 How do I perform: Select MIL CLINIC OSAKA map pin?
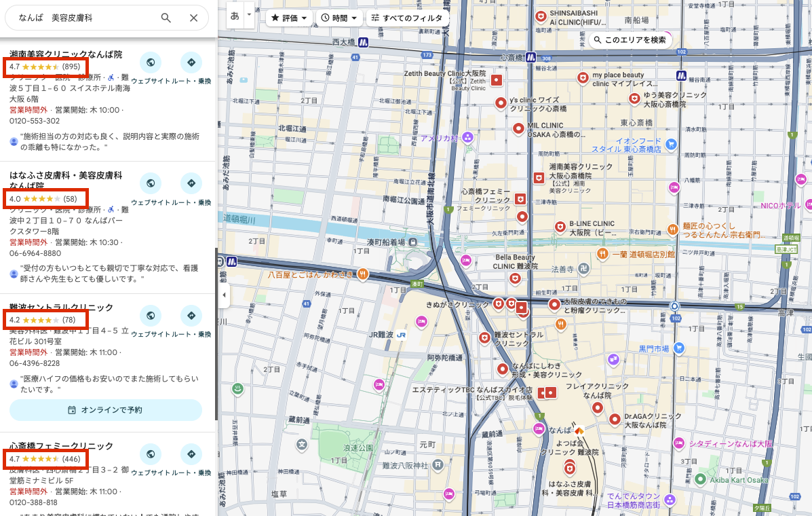(x=518, y=128)
